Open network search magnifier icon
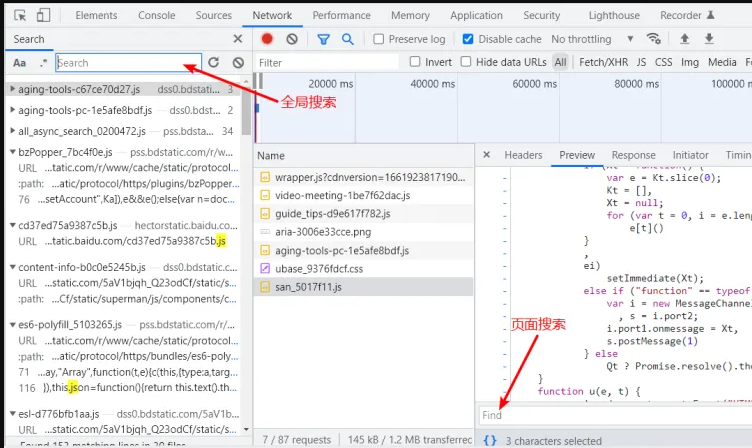 348,39
